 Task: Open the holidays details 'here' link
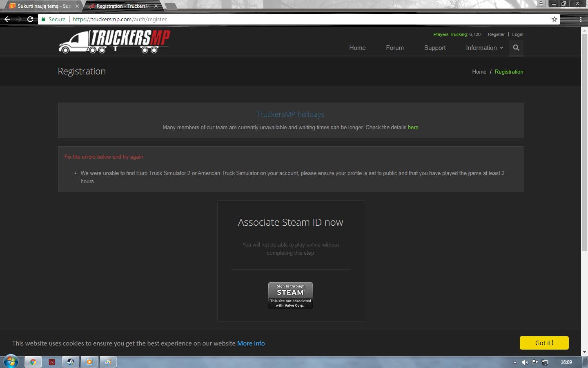tap(413, 127)
